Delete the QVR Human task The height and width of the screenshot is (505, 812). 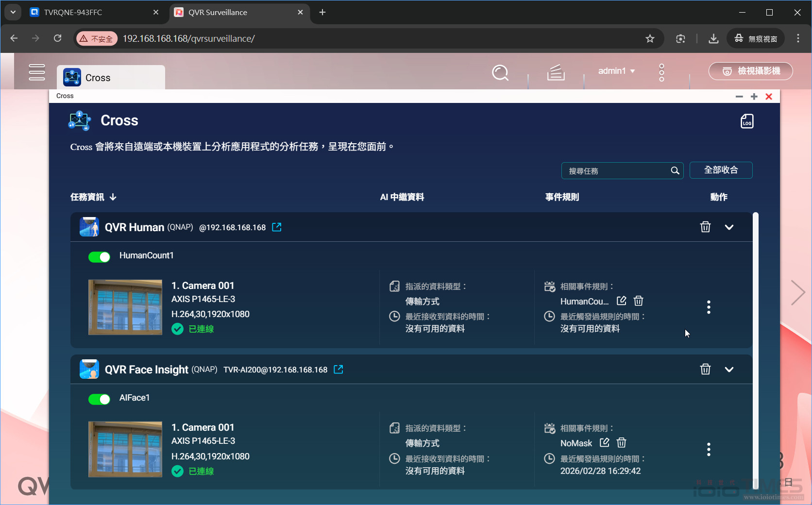pyautogui.click(x=705, y=227)
